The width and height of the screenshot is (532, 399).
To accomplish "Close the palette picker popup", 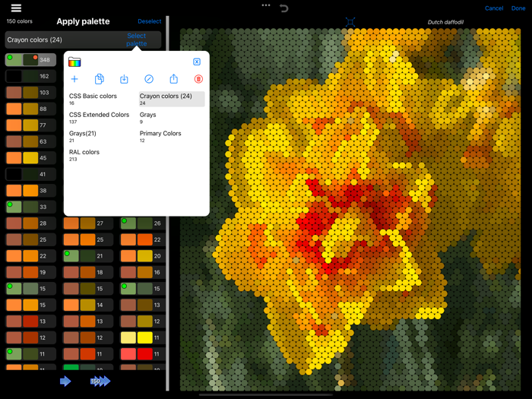I will pyautogui.click(x=197, y=62).
